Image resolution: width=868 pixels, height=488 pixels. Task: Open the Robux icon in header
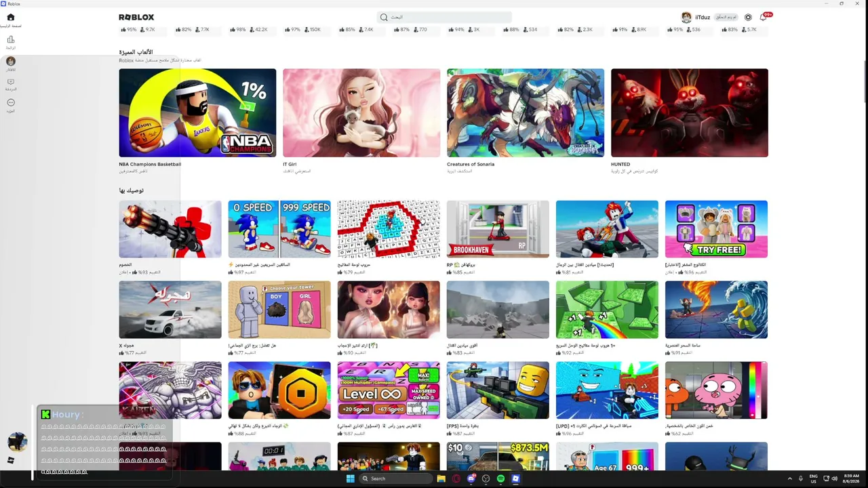[748, 17]
